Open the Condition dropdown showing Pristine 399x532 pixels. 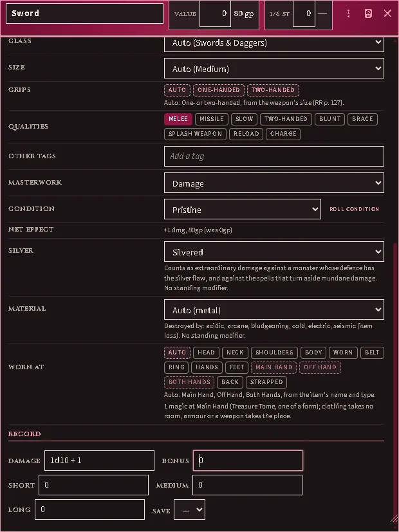click(243, 209)
